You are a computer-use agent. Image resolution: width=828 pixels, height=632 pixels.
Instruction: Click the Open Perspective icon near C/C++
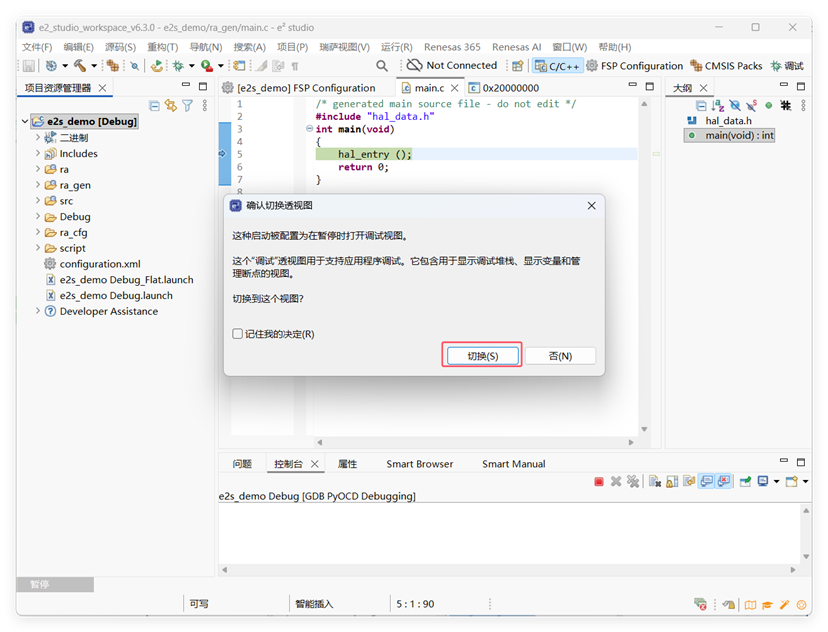click(x=518, y=65)
